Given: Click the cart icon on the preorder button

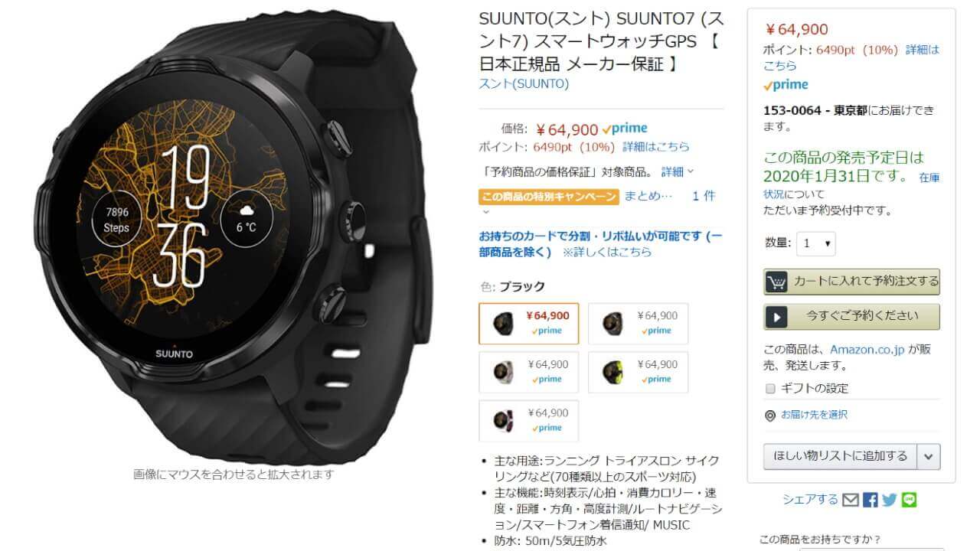Looking at the screenshot, I should pos(776,282).
